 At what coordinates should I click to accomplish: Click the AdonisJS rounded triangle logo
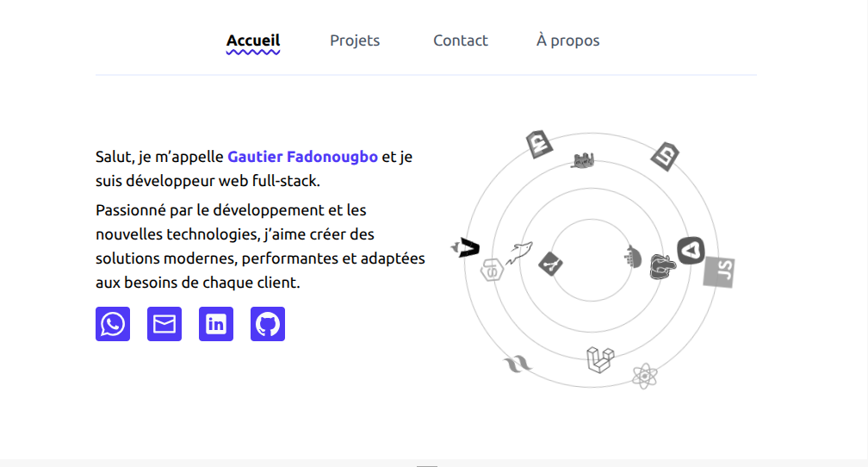691,251
